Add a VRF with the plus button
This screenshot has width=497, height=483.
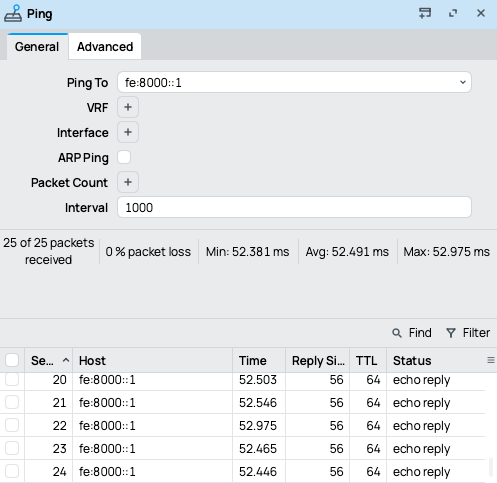[x=128, y=107]
